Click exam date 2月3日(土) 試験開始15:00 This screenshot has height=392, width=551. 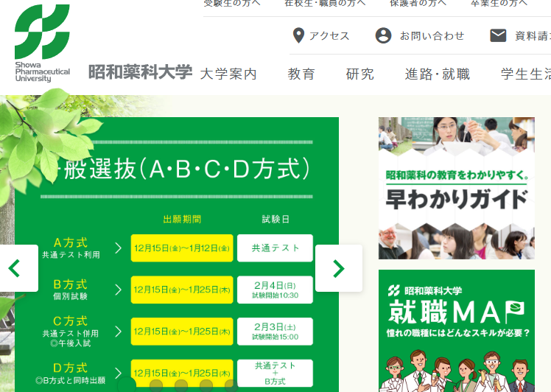[275, 332]
